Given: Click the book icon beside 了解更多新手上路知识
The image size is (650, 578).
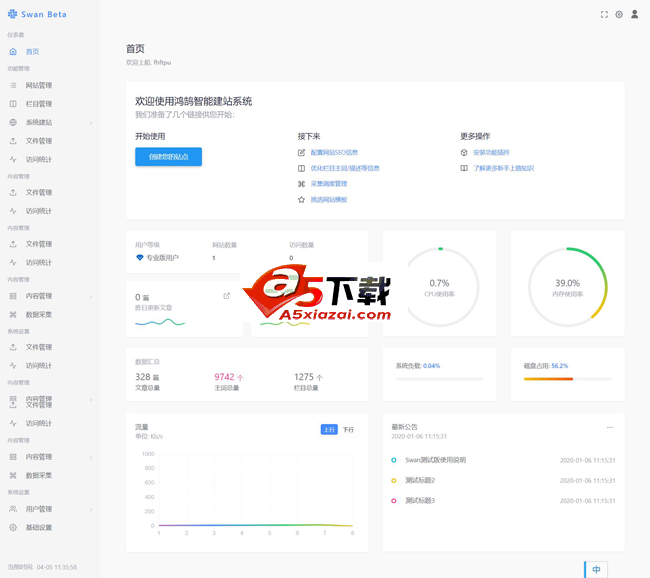Looking at the screenshot, I should pyautogui.click(x=464, y=168).
